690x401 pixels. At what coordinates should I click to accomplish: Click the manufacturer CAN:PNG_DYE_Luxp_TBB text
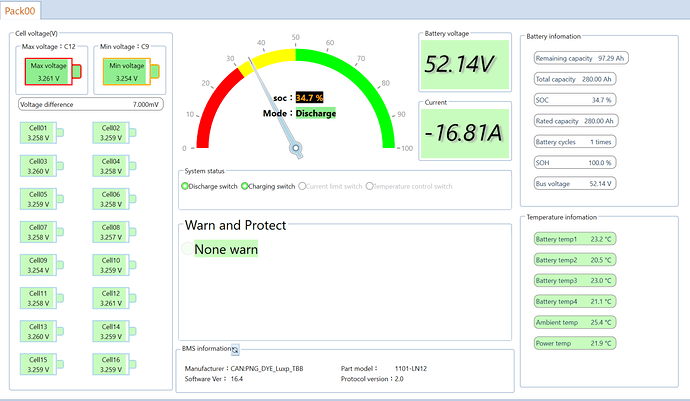tap(267, 368)
